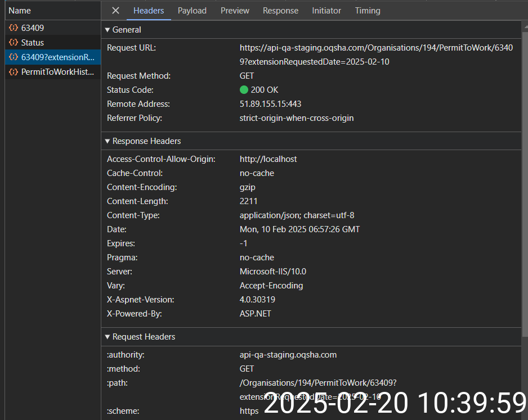Go to the Response tab
The width and height of the screenshot is (528, 420).
280,11
